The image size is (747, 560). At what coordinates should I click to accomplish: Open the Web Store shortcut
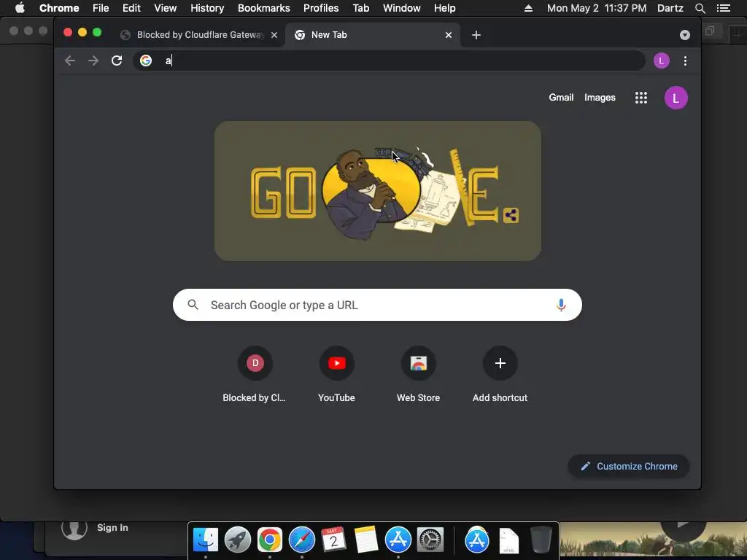[418, 374]
